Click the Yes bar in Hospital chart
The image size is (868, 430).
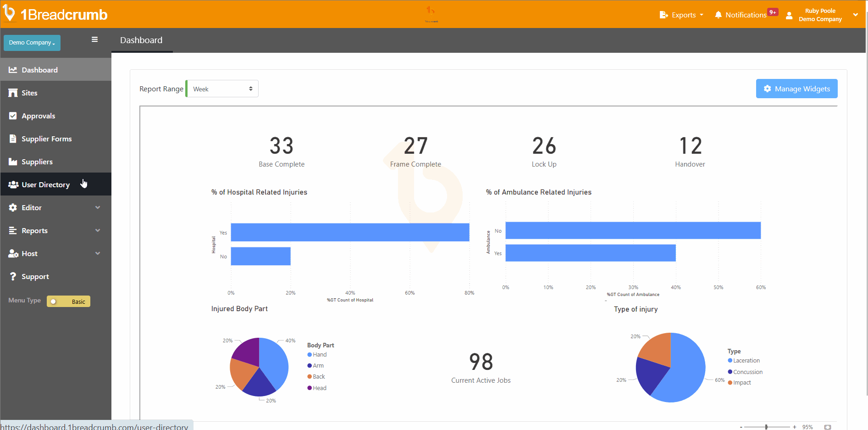tap(350, 232)
